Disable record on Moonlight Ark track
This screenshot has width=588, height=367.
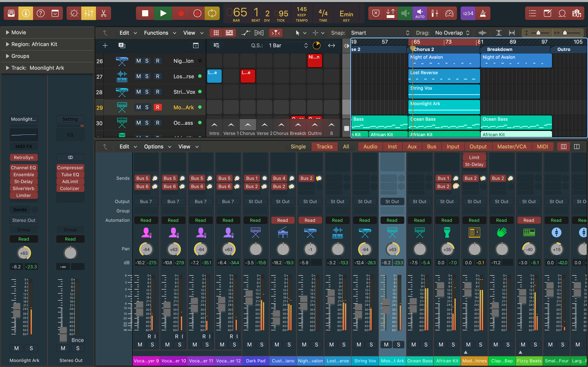click(157, 107)
